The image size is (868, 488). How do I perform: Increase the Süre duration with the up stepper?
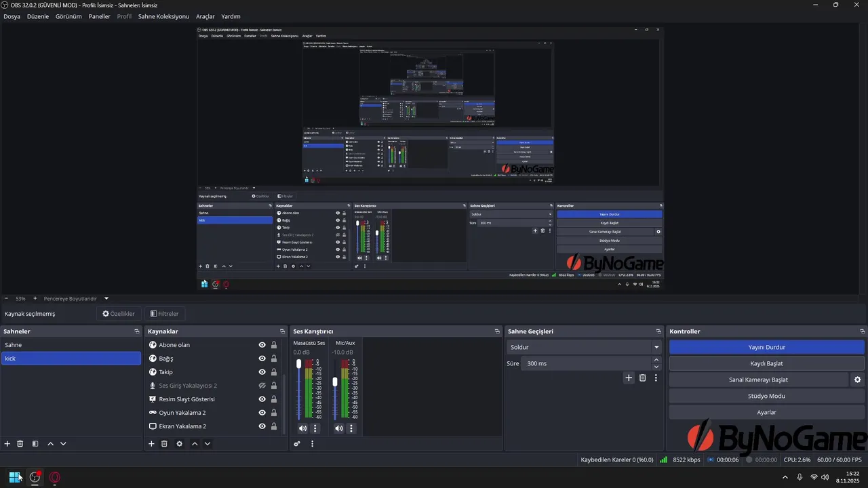click(x=656, y=361)
